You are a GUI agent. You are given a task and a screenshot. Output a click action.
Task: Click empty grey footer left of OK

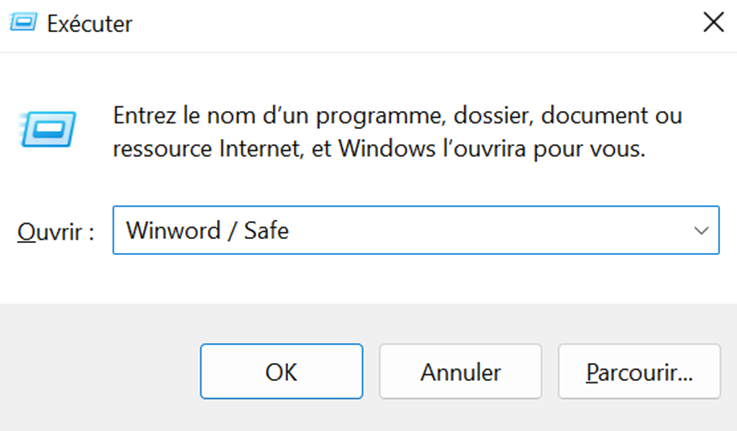click(x=100, y=371)
